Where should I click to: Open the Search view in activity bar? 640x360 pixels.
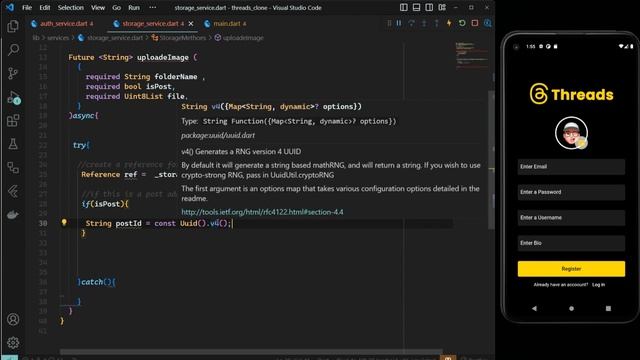click(x=13, y=50)
